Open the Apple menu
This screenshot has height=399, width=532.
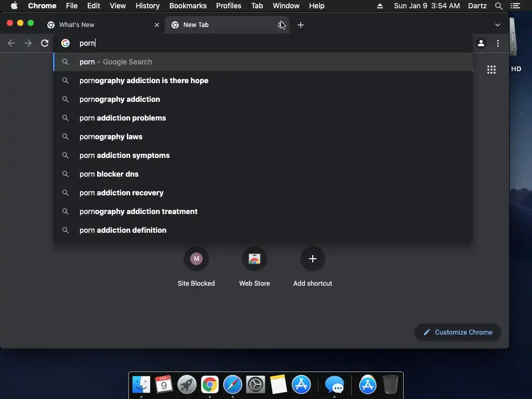coord(14,6)
